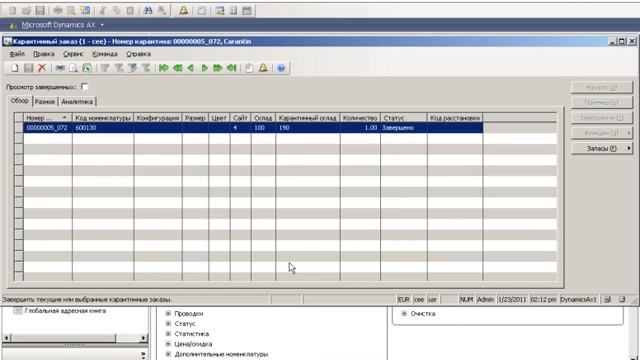The width and height of the screenshot is (640, 360).
Task: Click the quantity cell 1.00
Action: point(360,128)
